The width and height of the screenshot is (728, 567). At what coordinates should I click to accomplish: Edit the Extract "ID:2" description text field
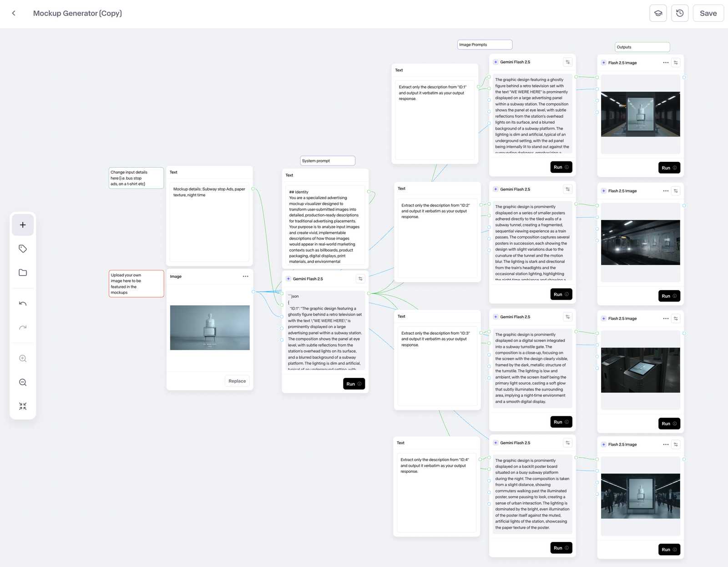[437, 238]
